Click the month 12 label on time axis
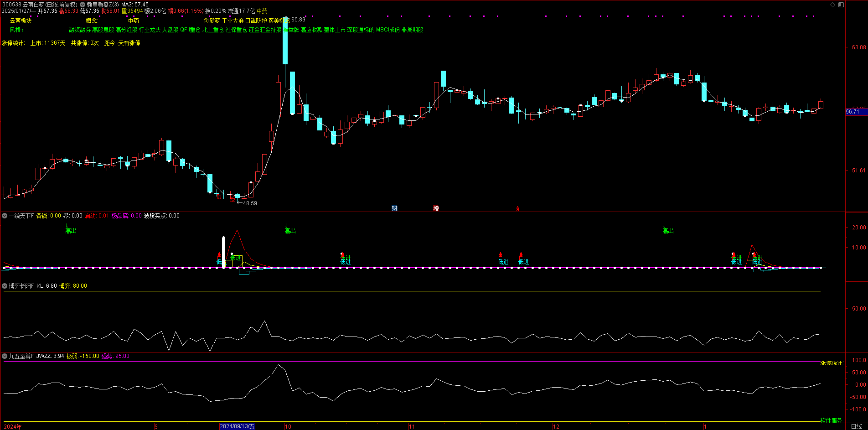The image size is (868, 430). click(x=556, y=427)
